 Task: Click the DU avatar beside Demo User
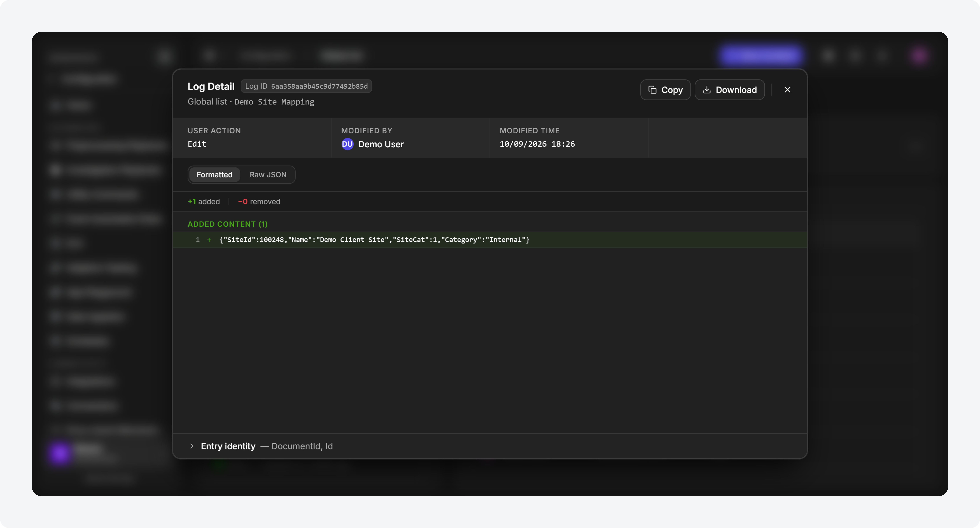(347, 144)
